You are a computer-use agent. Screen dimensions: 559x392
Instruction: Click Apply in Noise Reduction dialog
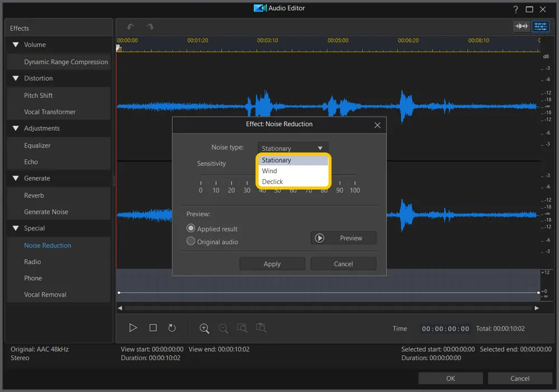(272, 264)
